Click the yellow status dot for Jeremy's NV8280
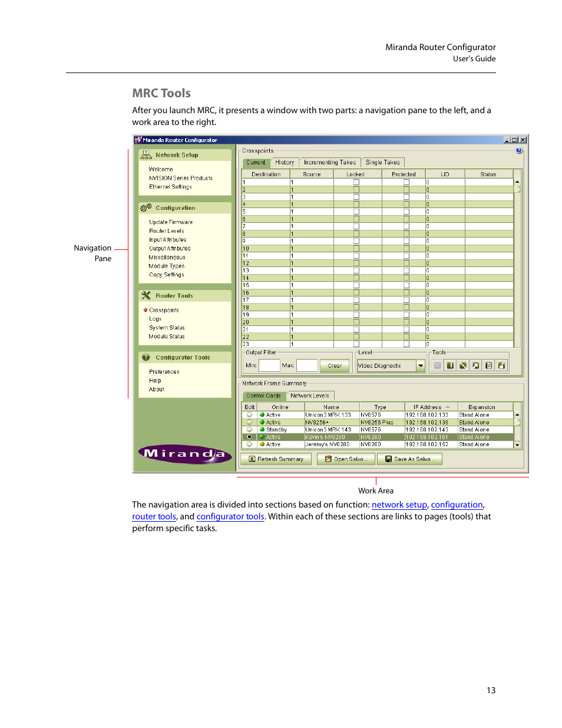Image resolution: width=562 pixels, height=728 pixels. coord(262,444)
